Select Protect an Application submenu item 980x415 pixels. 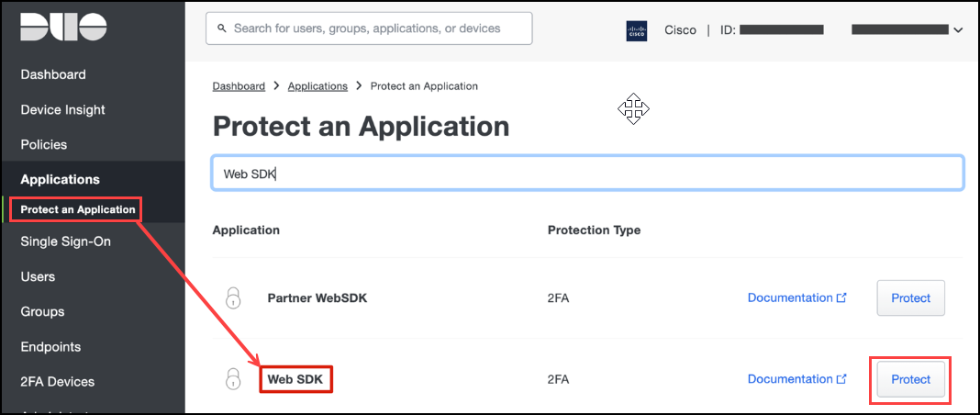tap(77, 209)
